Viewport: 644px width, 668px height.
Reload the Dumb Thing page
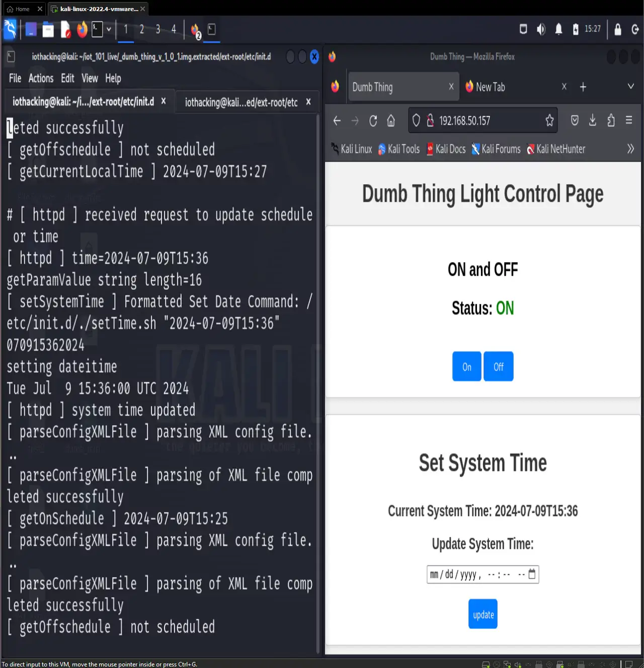coord(373,120)
